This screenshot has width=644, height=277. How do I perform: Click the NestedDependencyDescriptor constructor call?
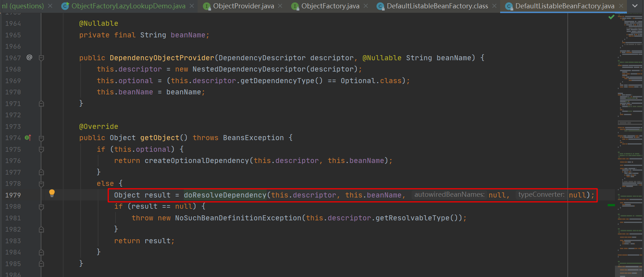click(249, 69)
